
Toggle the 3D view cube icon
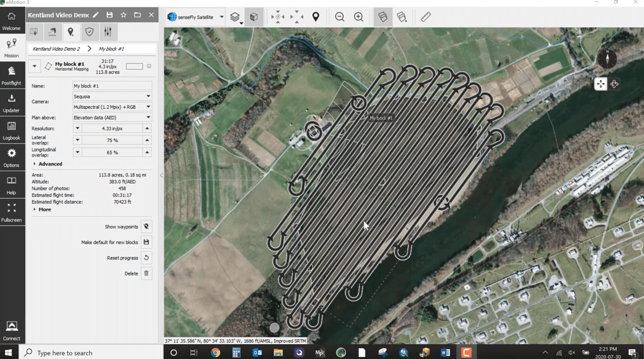(253, 17)
